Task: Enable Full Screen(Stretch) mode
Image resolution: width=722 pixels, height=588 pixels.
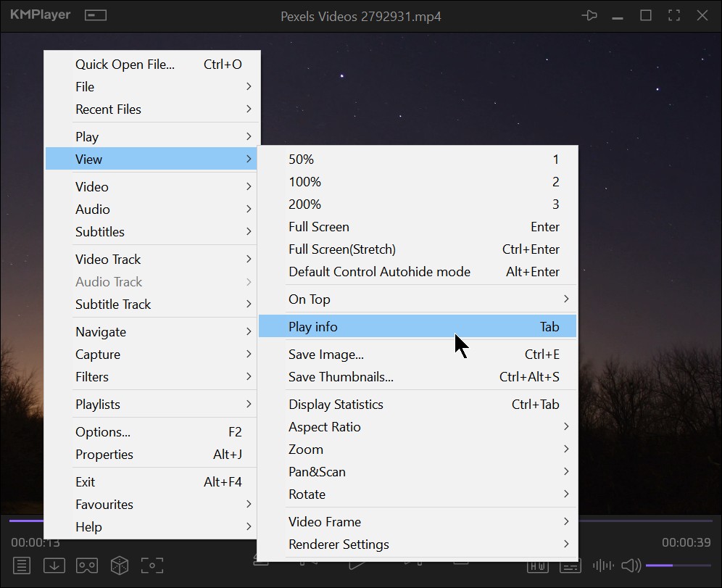Action: point(341,249)
